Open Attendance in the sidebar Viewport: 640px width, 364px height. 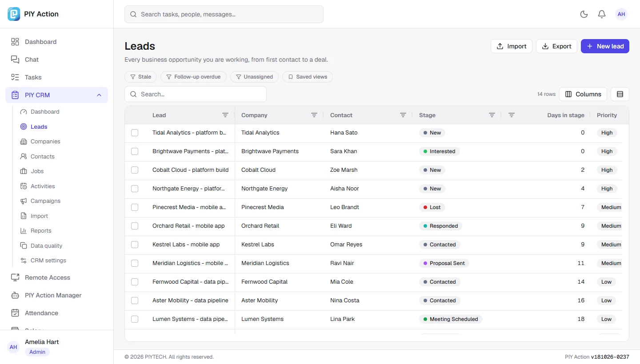56,313
